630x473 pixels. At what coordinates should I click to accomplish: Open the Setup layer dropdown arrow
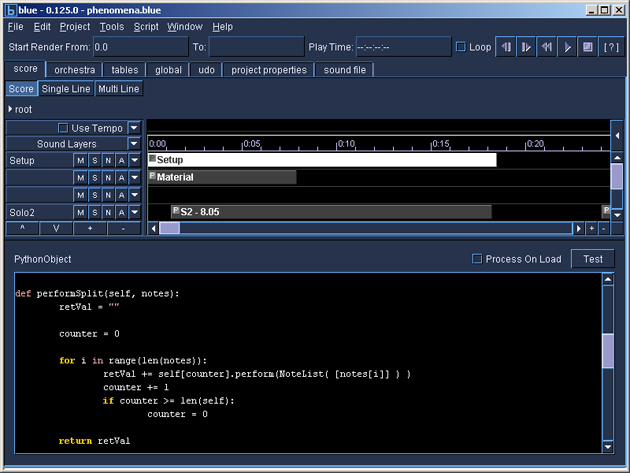coord(135,161)
